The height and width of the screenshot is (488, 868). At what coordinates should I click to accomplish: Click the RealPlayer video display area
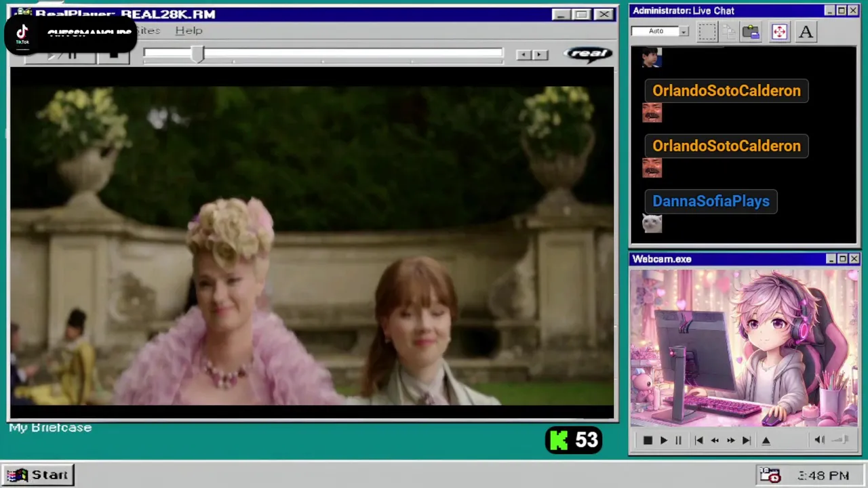[312, 243]
